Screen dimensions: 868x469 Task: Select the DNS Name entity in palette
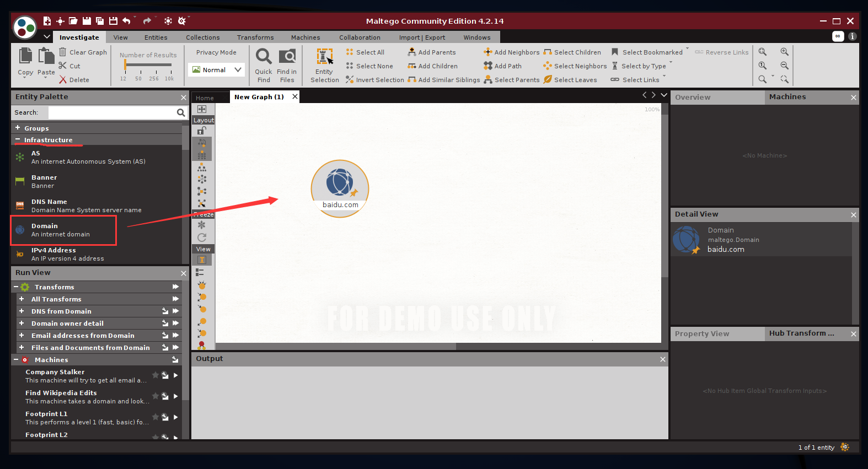click(97, 206)
